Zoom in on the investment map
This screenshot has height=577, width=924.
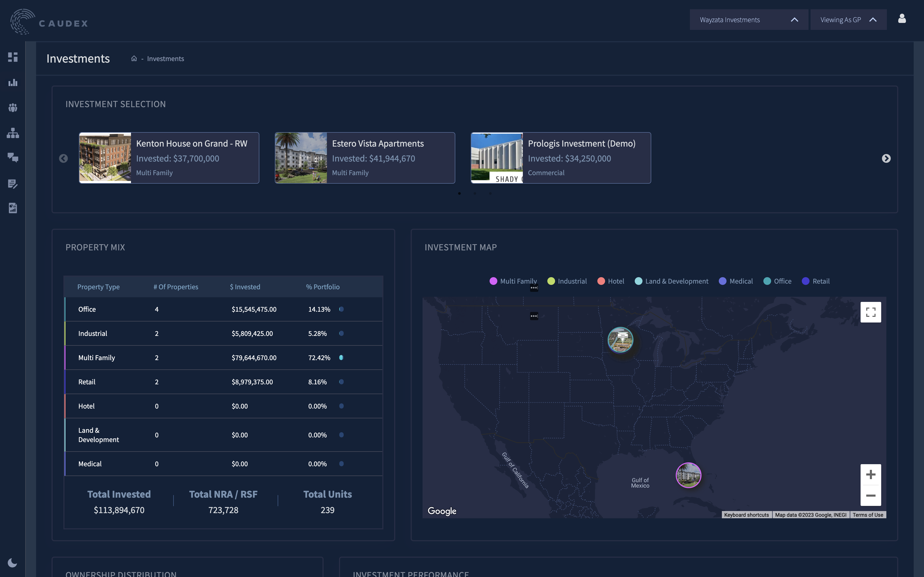(x=871, y=475)
